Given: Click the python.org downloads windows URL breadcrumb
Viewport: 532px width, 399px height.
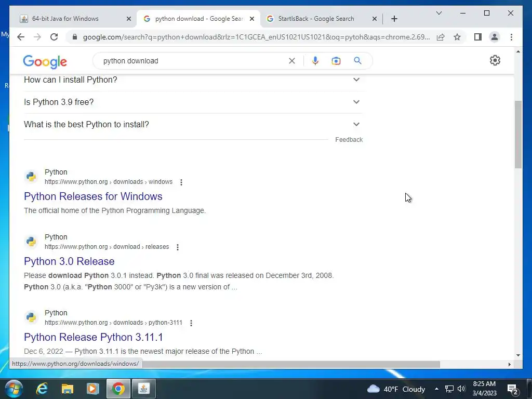Looking at the screenshot, I should (x=109, y=182).
